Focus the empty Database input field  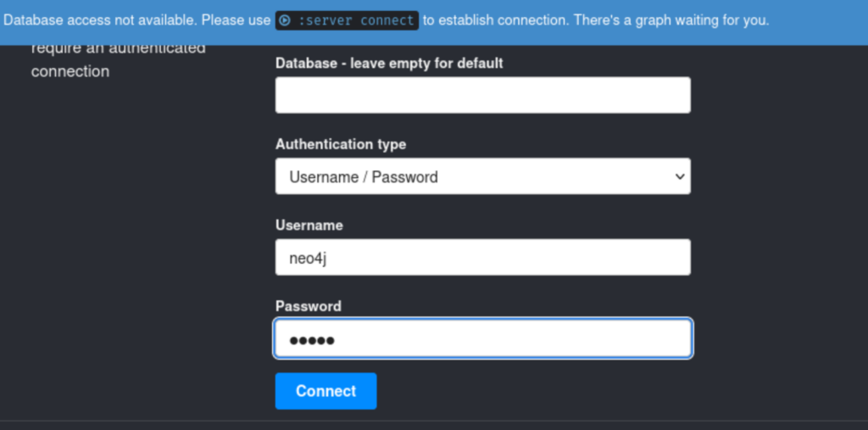pos(482,95)
